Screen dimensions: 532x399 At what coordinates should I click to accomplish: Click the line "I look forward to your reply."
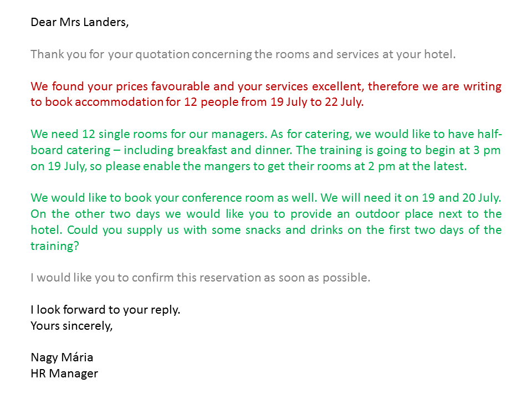coord(105,310)
